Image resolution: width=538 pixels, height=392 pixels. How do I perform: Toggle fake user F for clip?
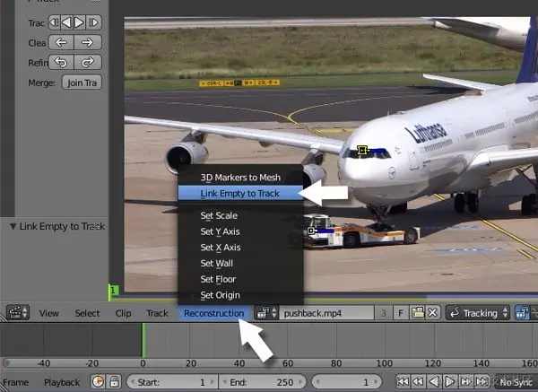pos(401,313)
